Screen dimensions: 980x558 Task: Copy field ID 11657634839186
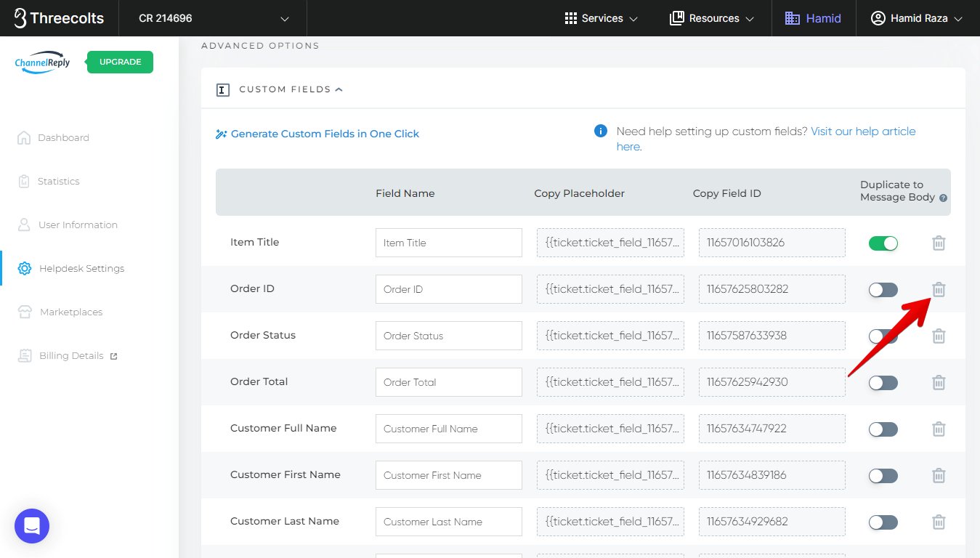[772, 475]
